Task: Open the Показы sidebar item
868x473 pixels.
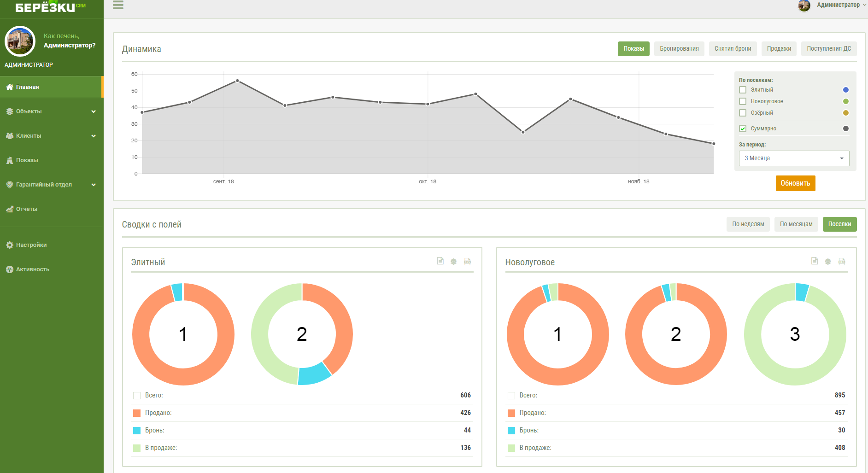Action: tap(51, 160)
